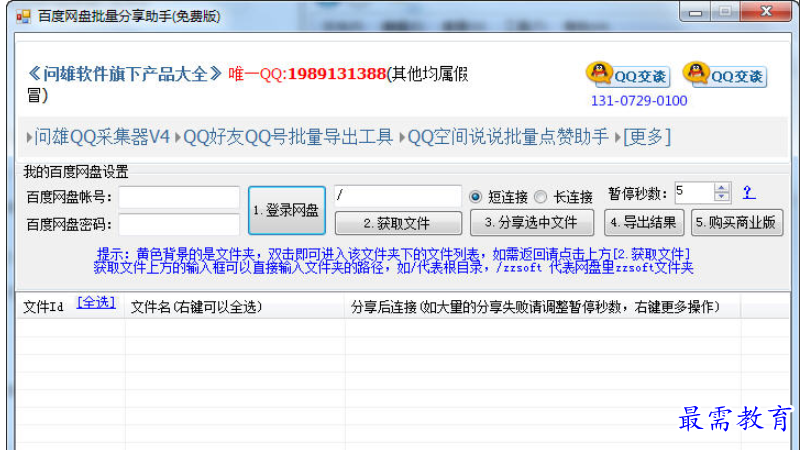The image size is (800, 450).
Task: Click the app icon in title bar
Action: click(23, 16)
